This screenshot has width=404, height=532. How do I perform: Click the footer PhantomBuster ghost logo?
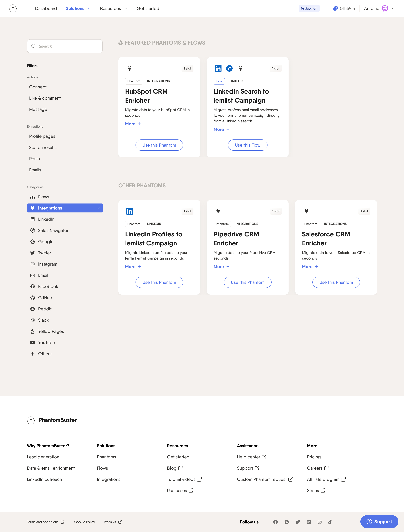(31, 420)
